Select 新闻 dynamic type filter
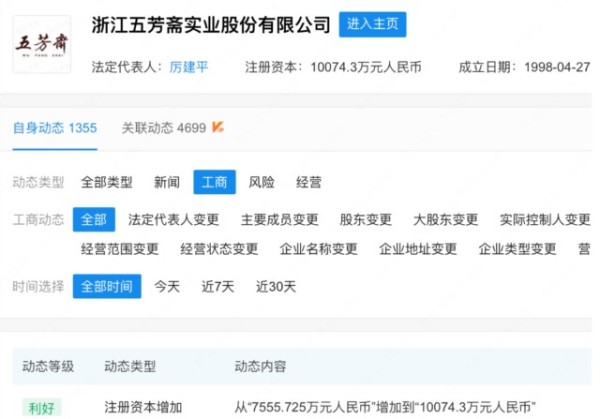The width and height of the screenshot is (600, 419). [x=166, y=182]
